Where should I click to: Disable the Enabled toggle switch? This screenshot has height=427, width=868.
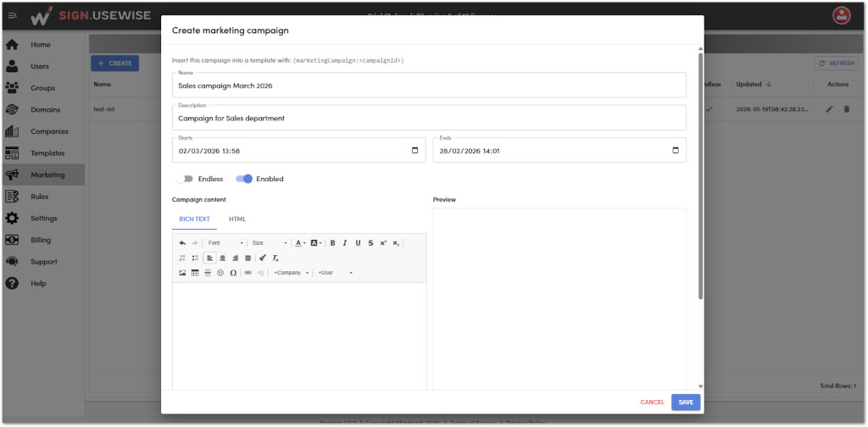pos(244,179)
